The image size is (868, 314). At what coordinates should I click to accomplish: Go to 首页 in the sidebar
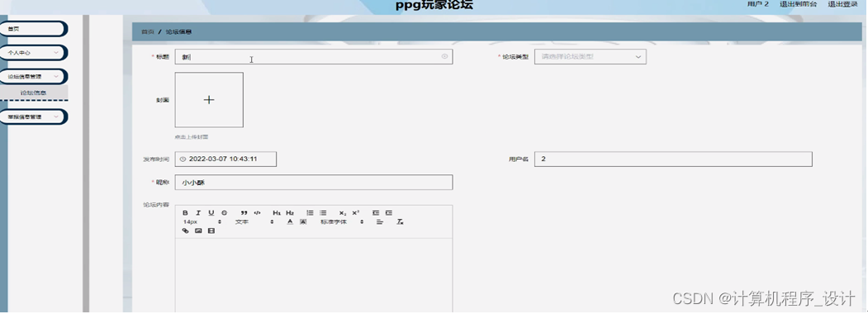click(33, 29)
